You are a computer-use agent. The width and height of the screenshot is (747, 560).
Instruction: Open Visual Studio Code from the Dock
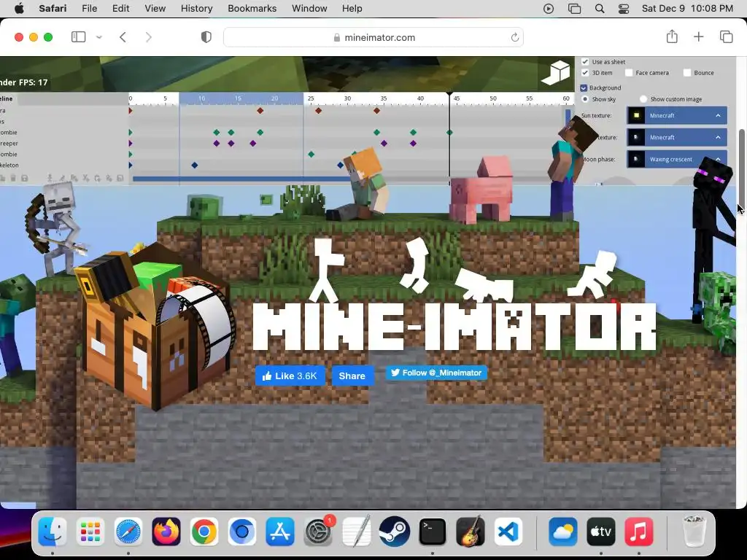pos(508,532)
